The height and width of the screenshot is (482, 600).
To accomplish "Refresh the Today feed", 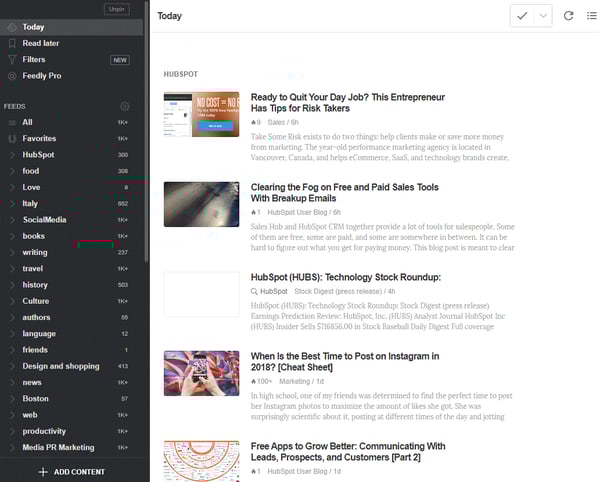I will 569,16.
